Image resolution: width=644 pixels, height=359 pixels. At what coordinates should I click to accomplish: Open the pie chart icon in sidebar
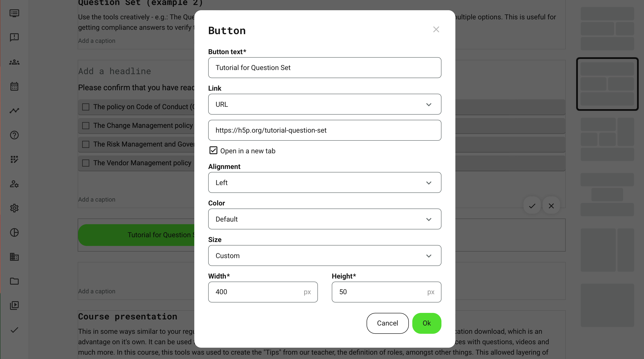(14, 233)
